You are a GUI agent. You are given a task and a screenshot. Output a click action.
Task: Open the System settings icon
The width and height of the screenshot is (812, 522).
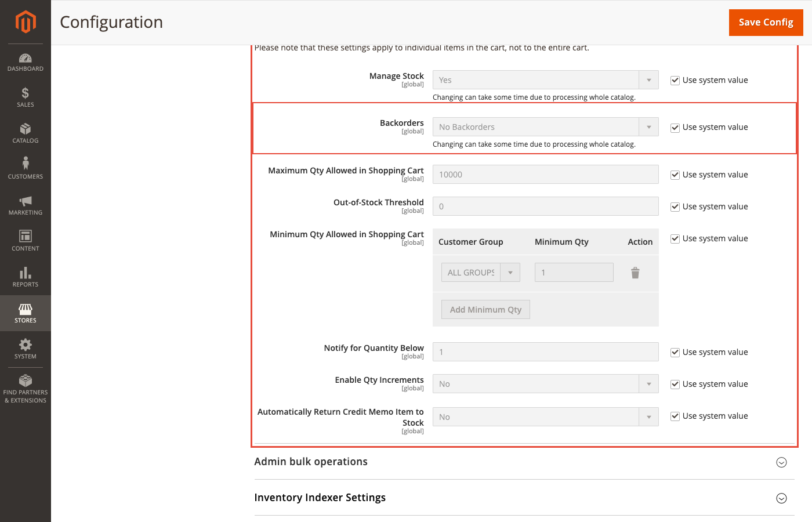(25, 348)
